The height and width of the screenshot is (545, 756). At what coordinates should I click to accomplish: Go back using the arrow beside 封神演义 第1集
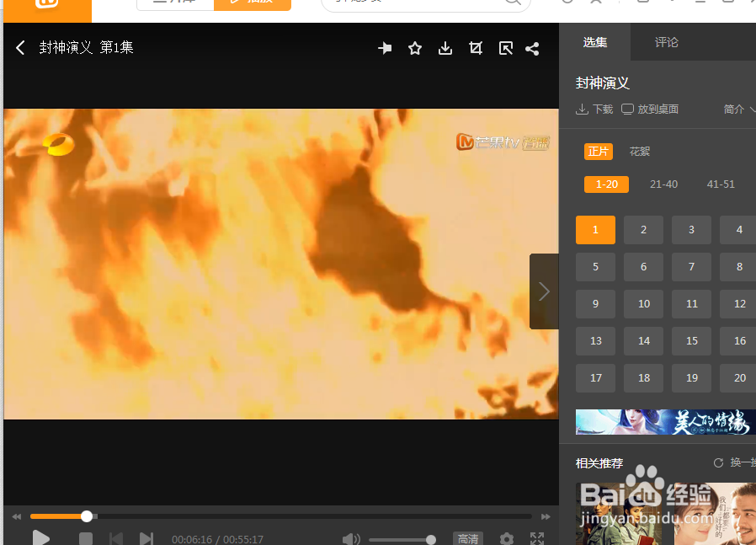tap(20, 48)
